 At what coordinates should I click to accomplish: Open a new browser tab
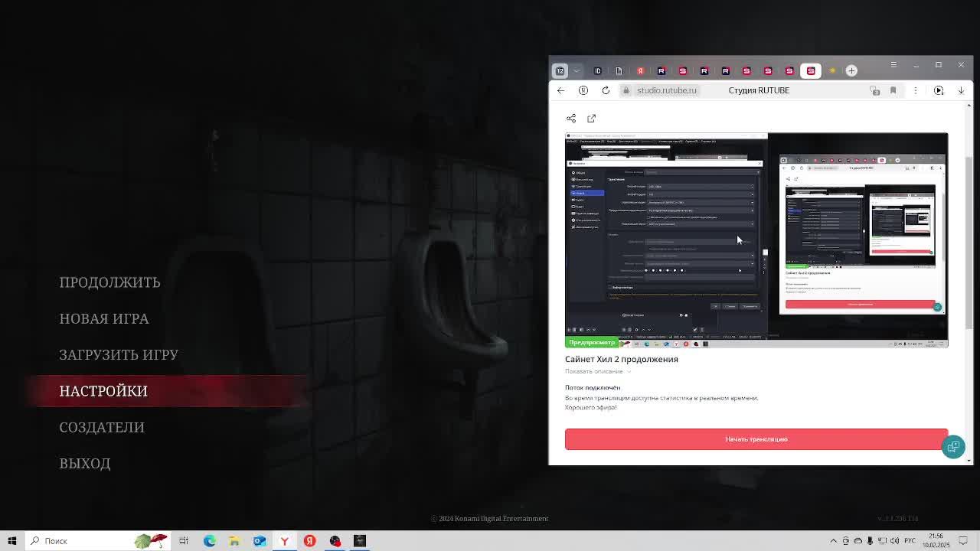(851, 71)
